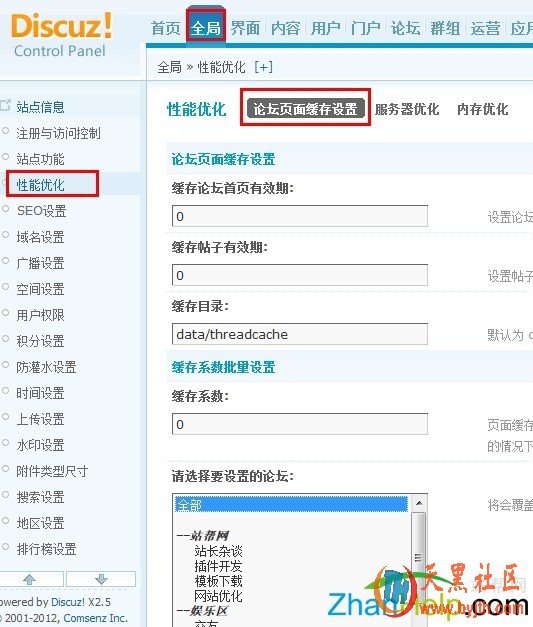
Task: Click the 站点信息 external link icon
Action: pos(5,105)
